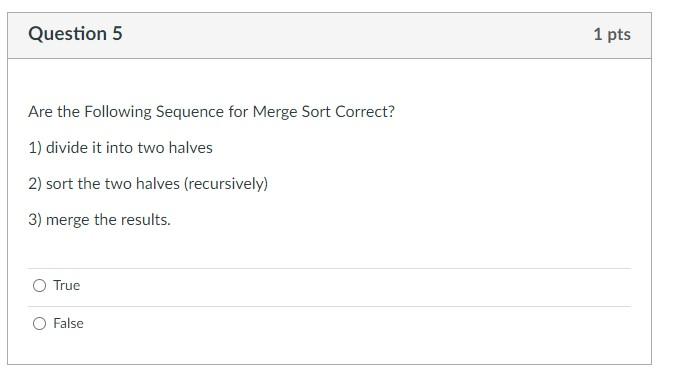This screenshot has width=673, height=380.
Task: Click the "1 pts" points label
Action: (x=612, y=34)
